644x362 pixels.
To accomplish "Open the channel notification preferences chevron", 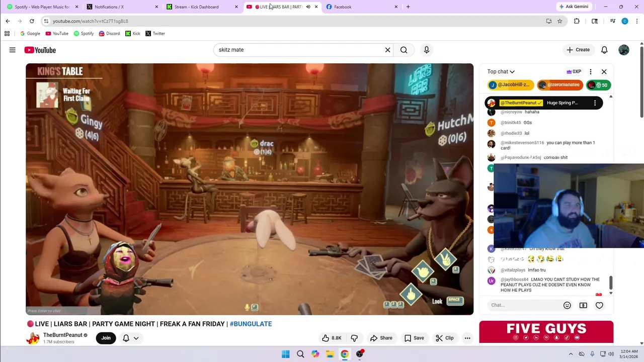I will (136, 338).
